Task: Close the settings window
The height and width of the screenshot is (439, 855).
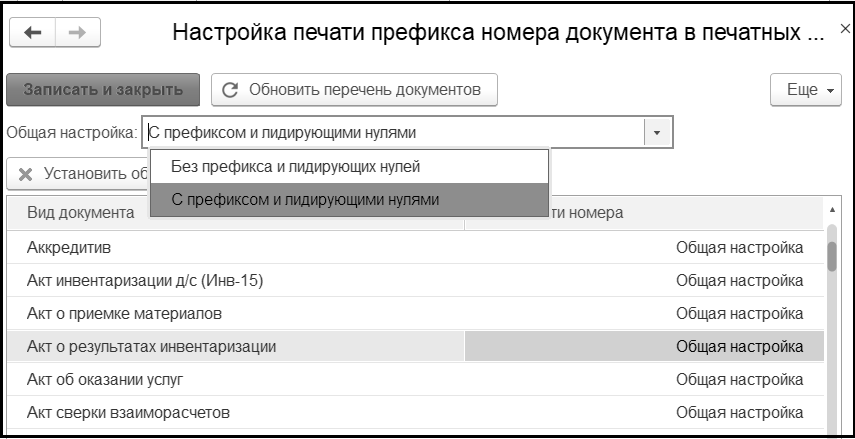Action: pos(845,30)
